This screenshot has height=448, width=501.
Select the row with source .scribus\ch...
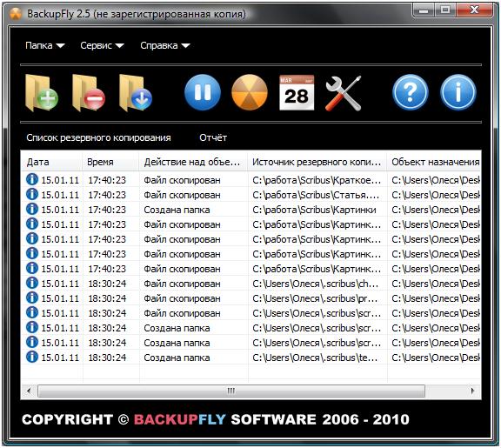point(251,284)
